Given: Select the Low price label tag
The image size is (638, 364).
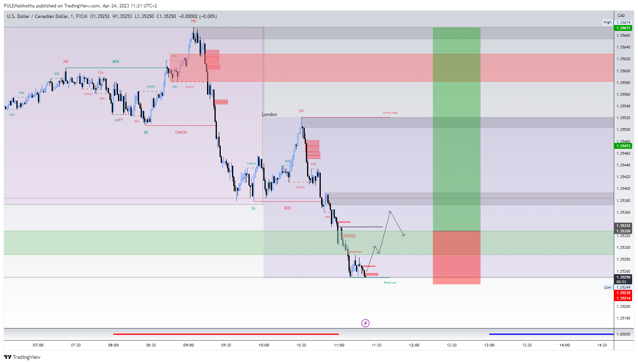Looking at the screenshot, I should coord(608,287).
